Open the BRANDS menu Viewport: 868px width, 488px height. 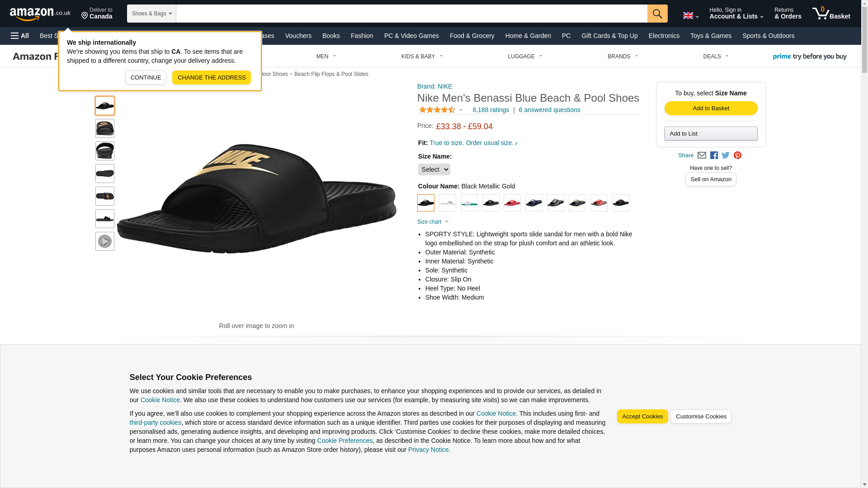coord(622,56)
